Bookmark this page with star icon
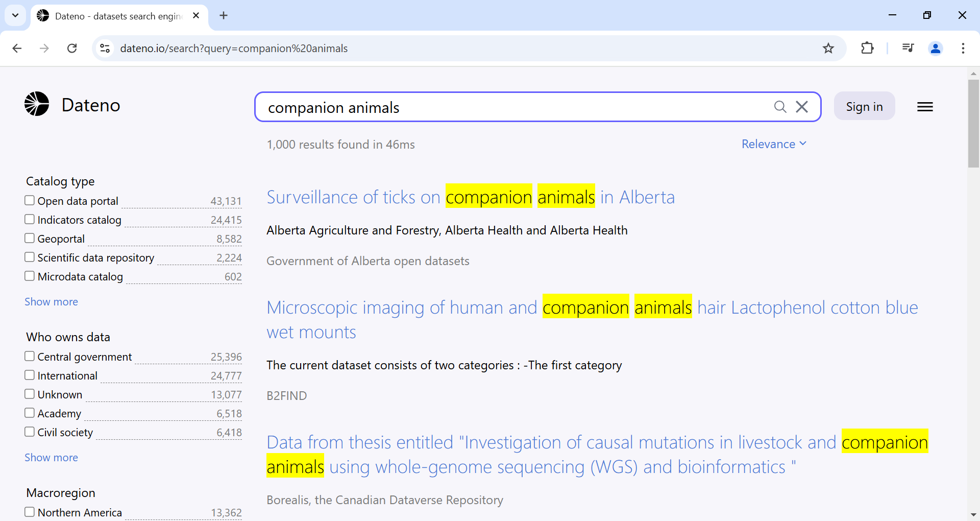This screenshot has width=980, height=521. pyautogui.click(x=828, y=49)
